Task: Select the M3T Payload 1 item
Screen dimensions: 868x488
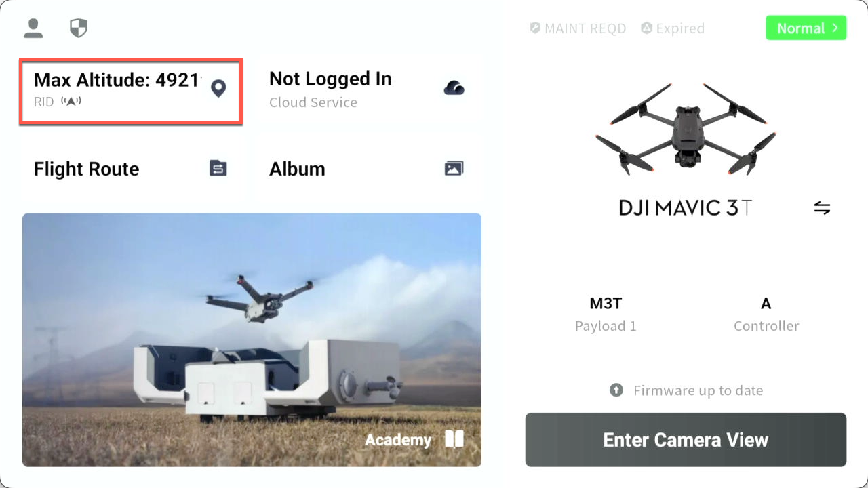Action: click(x=606, y=314)
